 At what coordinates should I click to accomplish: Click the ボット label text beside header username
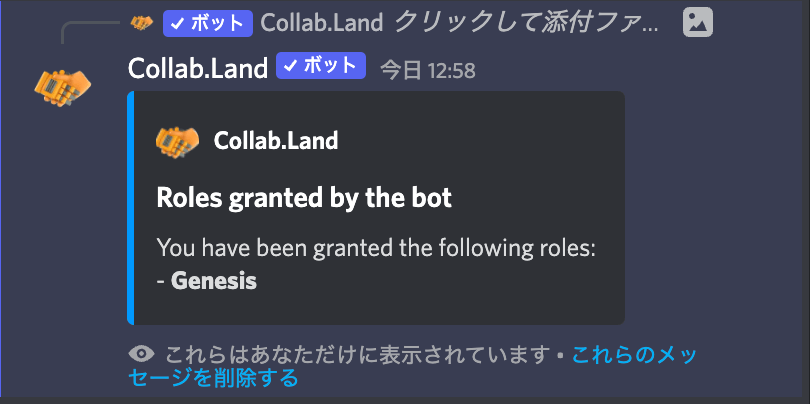330,66
